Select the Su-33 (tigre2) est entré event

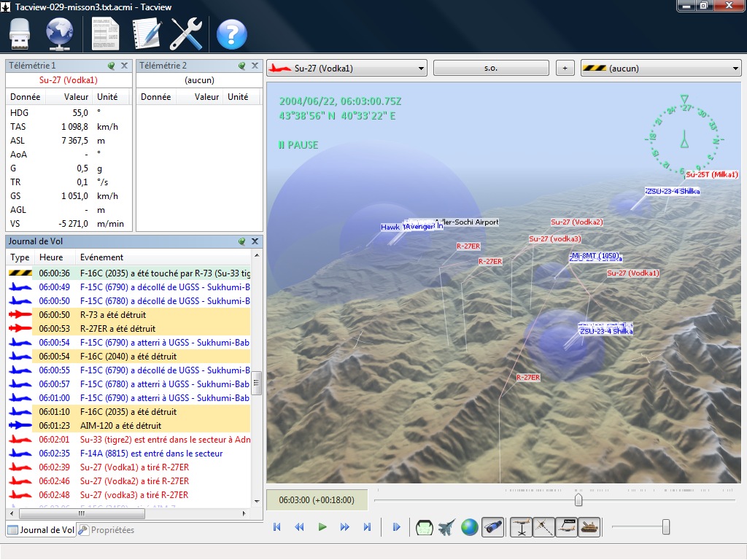pos(128,439)
